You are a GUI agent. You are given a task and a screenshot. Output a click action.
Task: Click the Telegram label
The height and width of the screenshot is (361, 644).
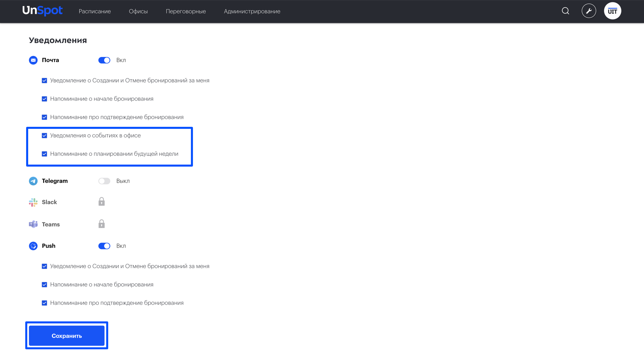55,181
